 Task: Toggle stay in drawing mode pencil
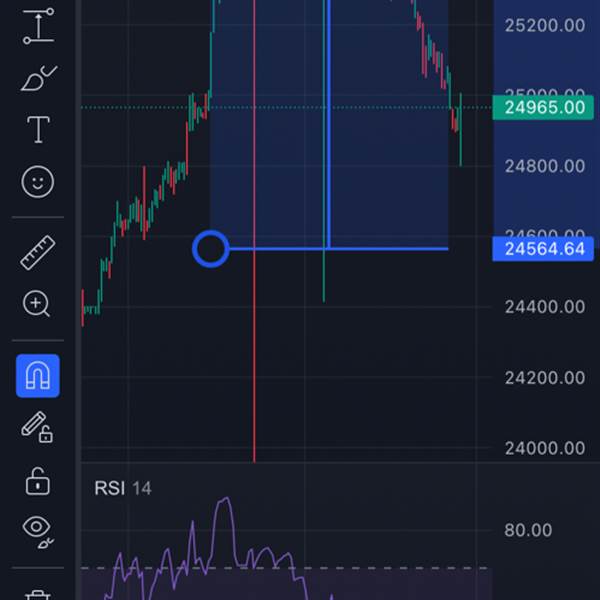37,427
